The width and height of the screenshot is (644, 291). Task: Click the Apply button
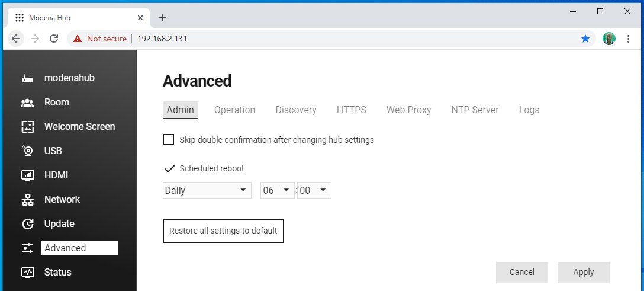(583, 273)
